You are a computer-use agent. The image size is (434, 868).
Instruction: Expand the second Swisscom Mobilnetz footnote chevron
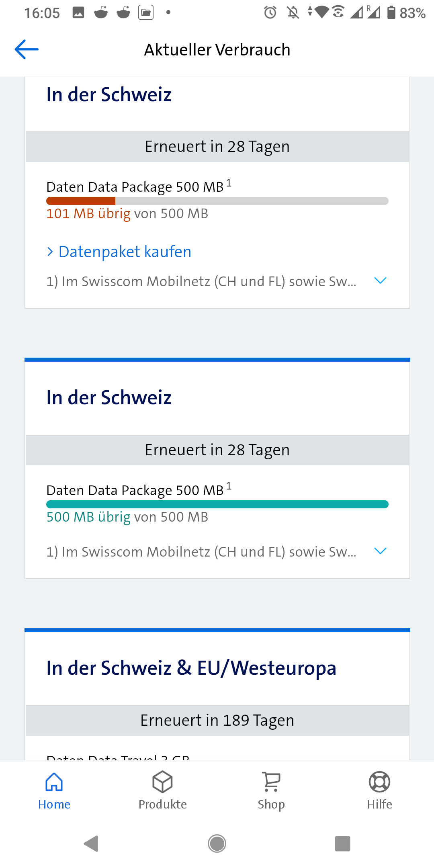coord(380,551)
